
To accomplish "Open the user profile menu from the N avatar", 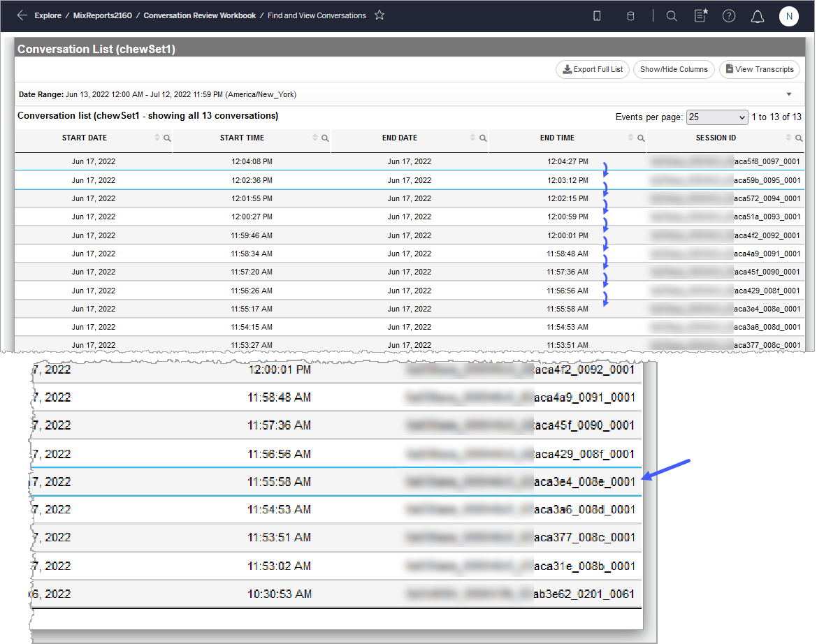I will [x=788, y=16].
